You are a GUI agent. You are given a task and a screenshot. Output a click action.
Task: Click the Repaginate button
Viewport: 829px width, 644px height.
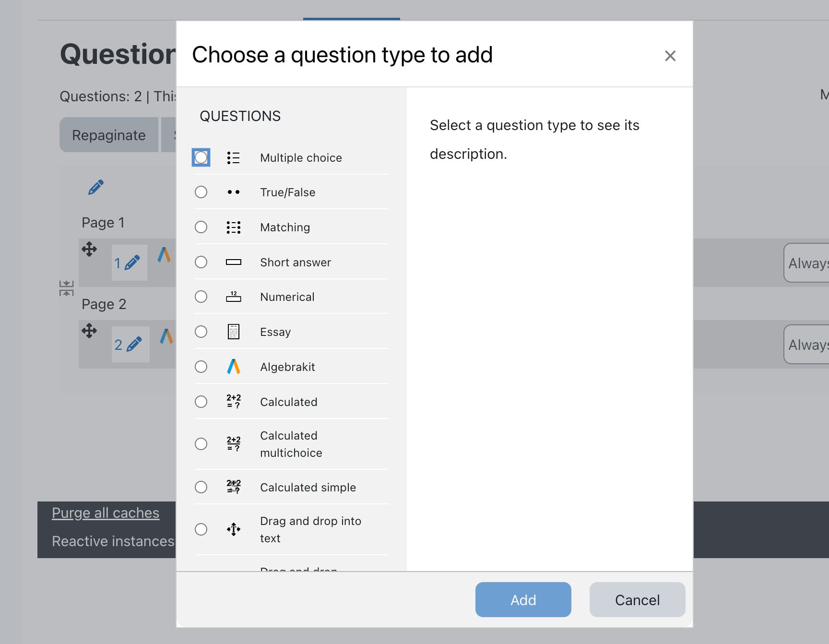coord(109,135)
